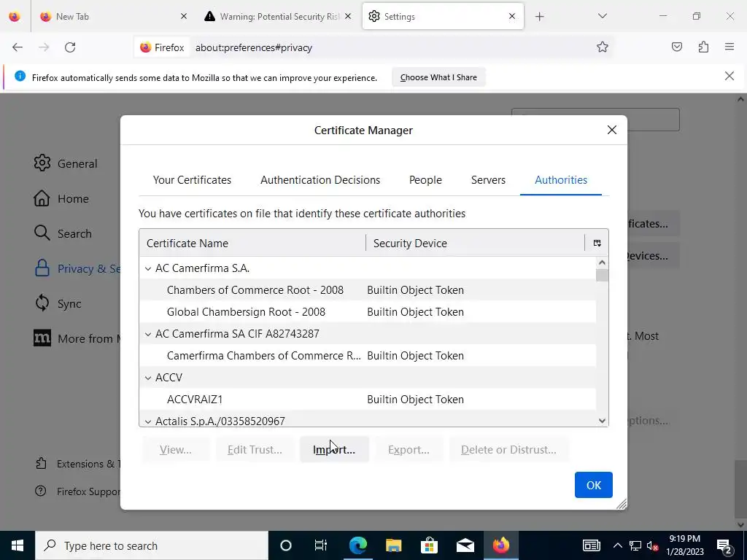Open the Extensions & Themes sidebar icon
This screenshot has width=747, height=560.
[41, 463]
